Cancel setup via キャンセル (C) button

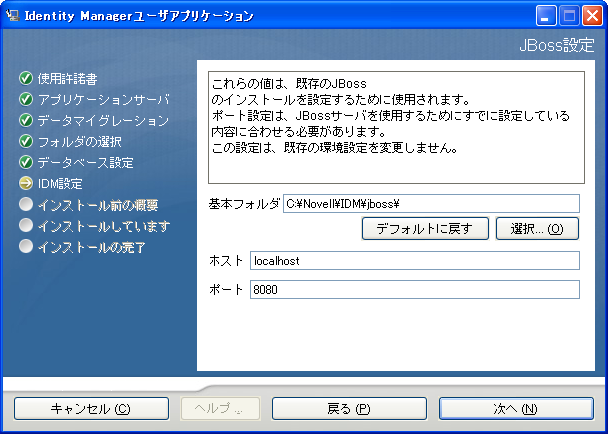[x=91, y=408]
